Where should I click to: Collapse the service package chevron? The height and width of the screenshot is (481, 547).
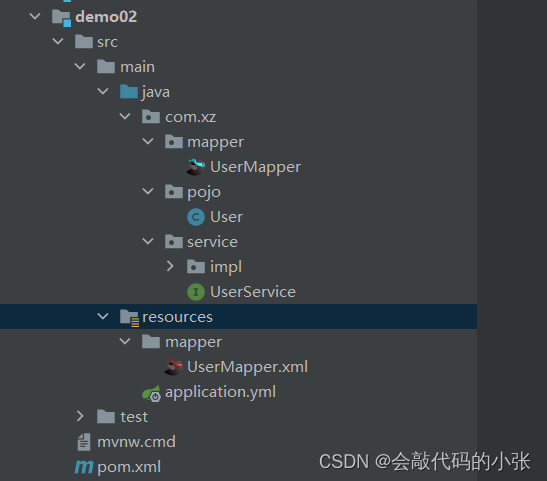click(148, 241)
